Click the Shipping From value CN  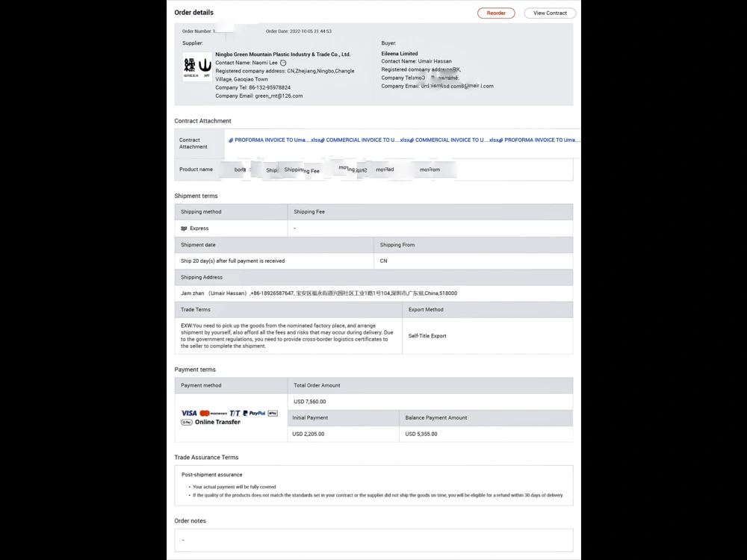pyautogui.click(x=383, y=261)
